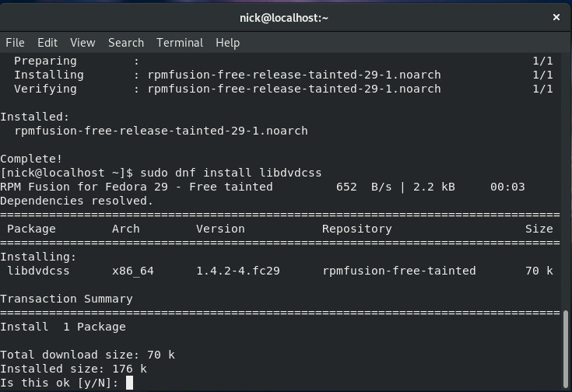
Task: Open the Edit menu
Action: pos(47,43)
